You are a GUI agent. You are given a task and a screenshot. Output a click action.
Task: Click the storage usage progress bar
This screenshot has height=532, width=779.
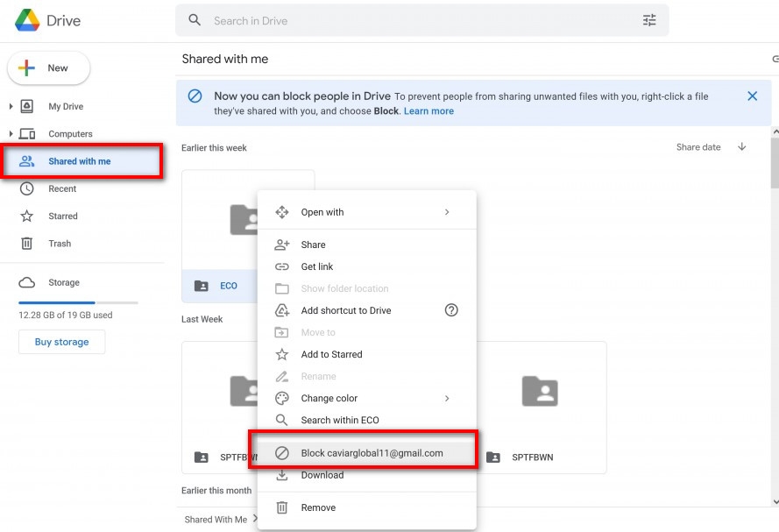(x=78, y=302)
